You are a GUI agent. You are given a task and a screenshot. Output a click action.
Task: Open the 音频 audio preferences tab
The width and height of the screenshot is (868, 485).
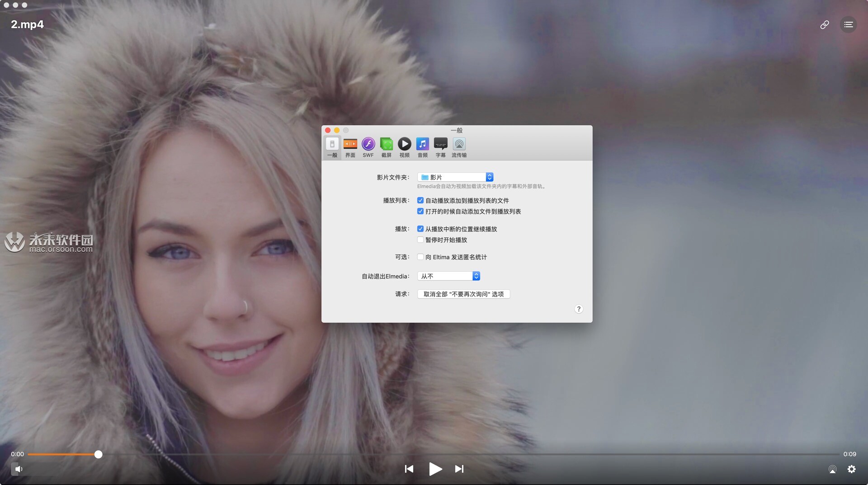[422, 147]
